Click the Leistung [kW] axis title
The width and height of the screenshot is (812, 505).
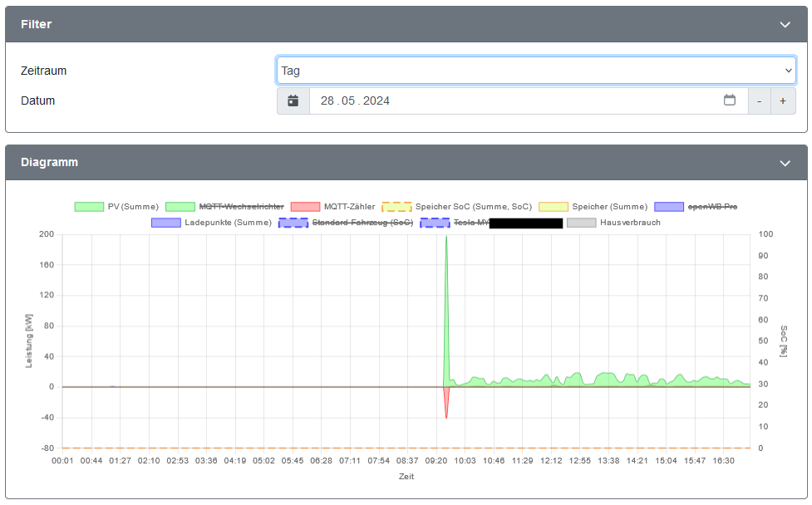click(x=29, y=341)
